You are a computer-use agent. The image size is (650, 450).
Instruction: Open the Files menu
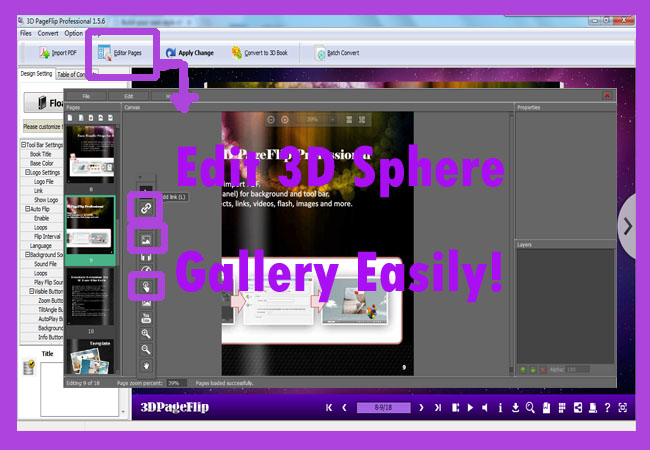26,33
